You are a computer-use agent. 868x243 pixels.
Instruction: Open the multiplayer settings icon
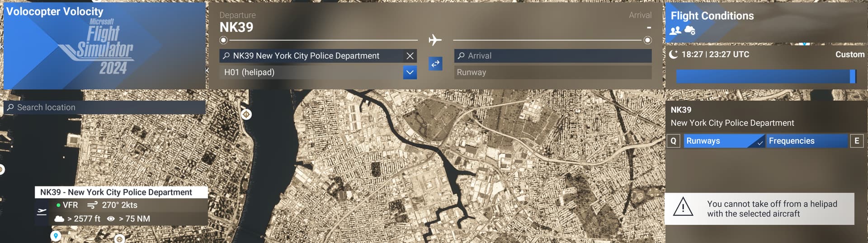click(675, 30)
